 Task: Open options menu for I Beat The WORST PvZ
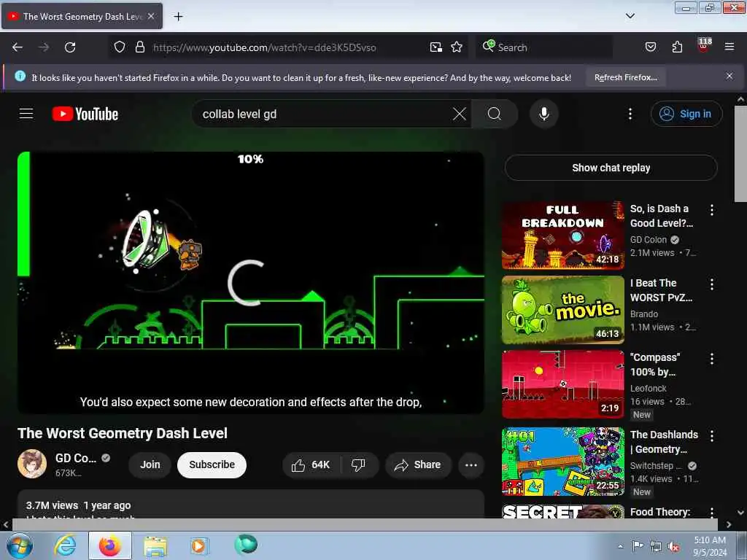(x=712, y=284)
